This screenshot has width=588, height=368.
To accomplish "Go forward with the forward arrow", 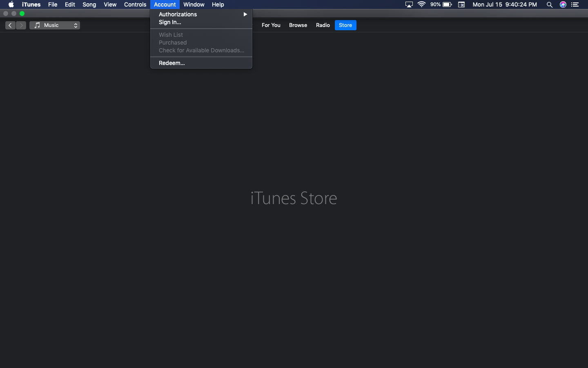I will click(x=21, y=25).
